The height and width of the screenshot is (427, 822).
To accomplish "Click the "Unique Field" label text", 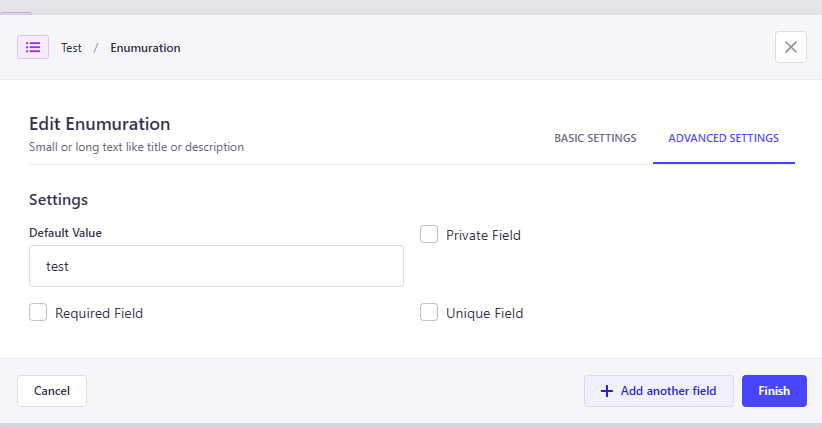I will [484, 313].
